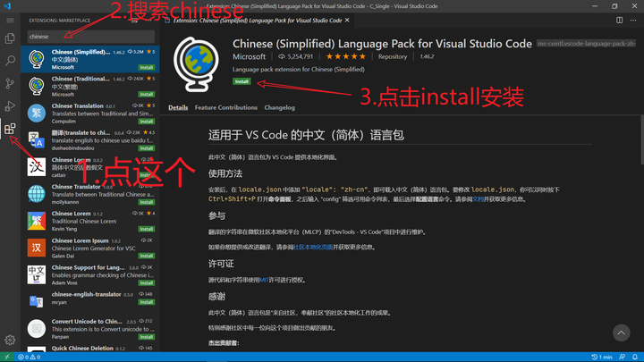Click the five-star rating in header

345,56
